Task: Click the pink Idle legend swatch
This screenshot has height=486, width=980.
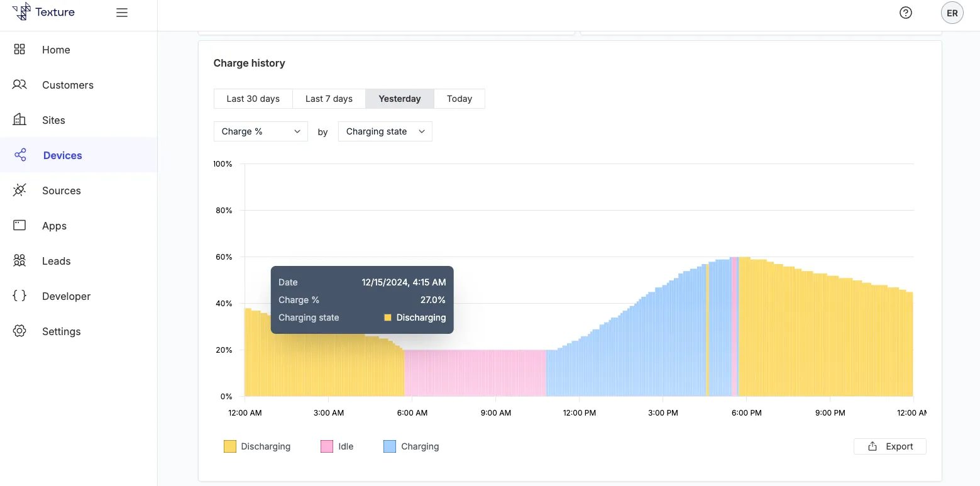Action: coord(327,446)
